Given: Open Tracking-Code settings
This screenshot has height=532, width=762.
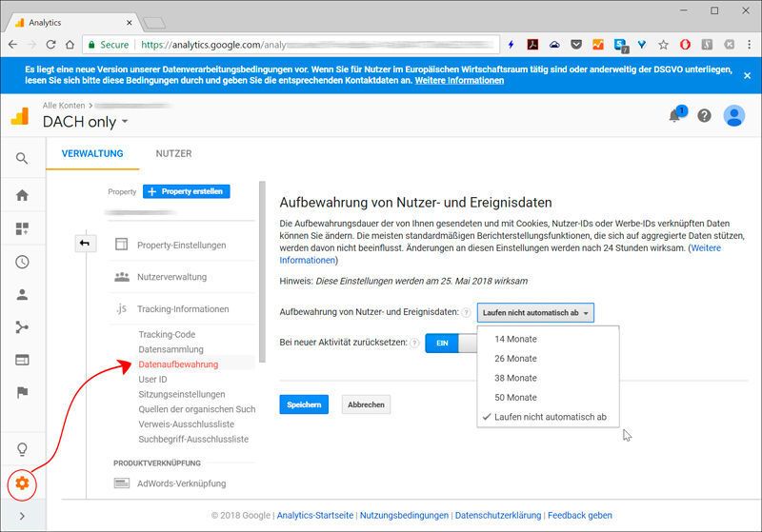Looking at the screenshot, I should (167, 334).
